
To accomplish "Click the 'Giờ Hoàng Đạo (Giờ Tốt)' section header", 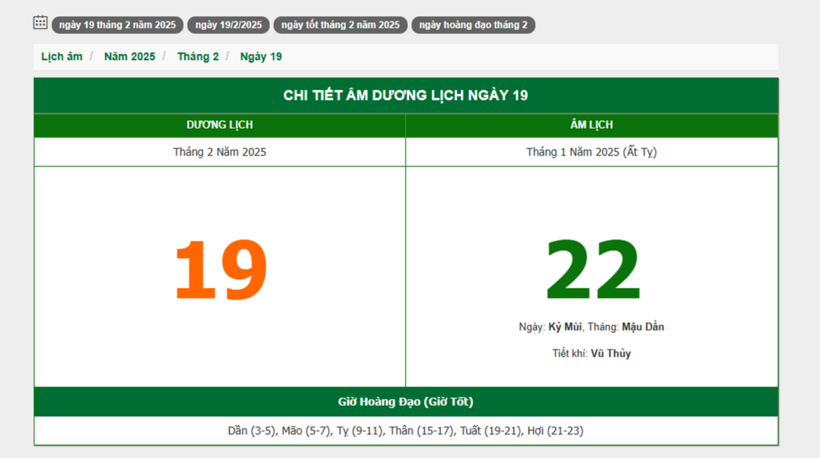I will [x=406, y=402].
